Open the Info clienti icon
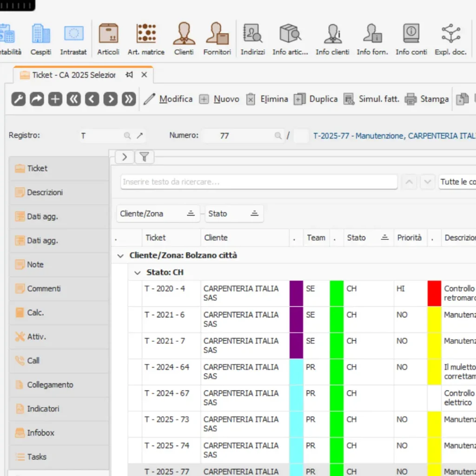This screenshot has width=476, height=476. click(x=333, y=39)
